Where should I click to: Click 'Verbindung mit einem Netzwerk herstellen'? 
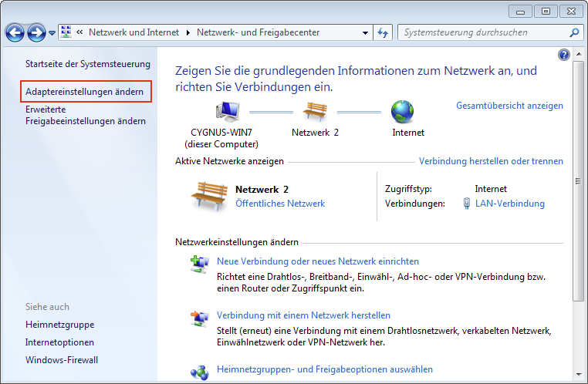click(x=303, y=315)
